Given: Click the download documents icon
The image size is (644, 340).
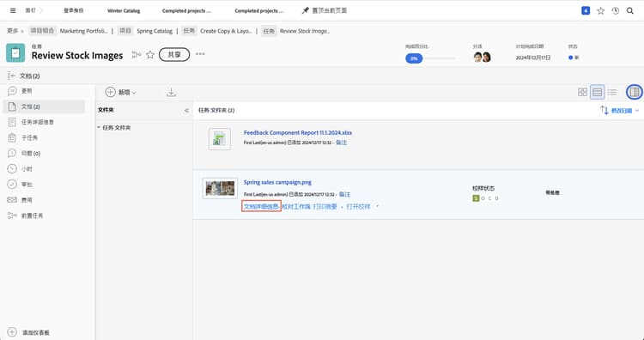Looking at the screenshot, I should pyautogui.click(x=171, y=93).
